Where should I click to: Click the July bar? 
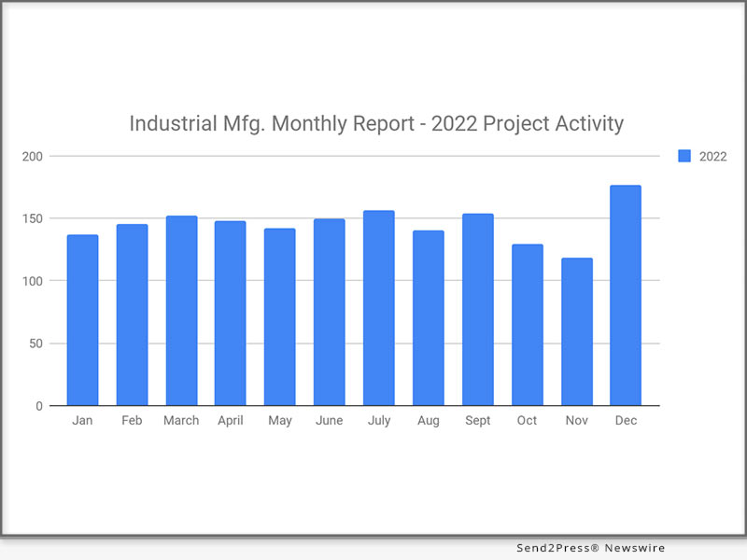coord(378,308)
